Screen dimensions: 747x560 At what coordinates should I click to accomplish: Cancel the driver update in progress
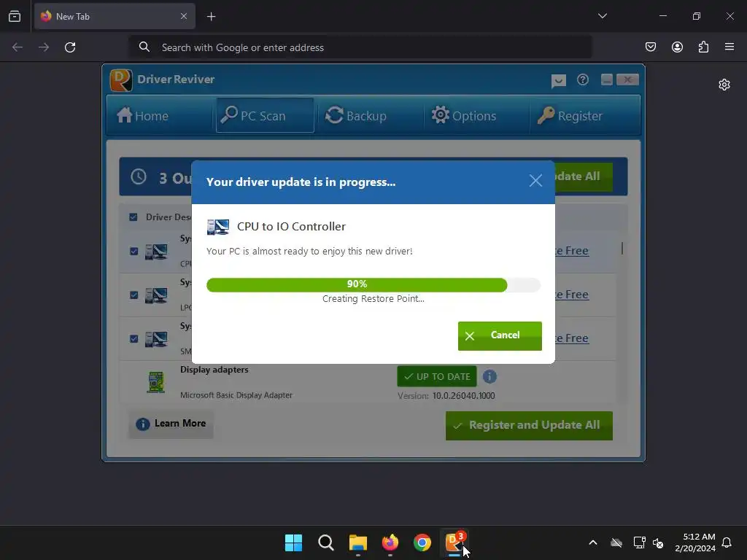coord(500,335)
